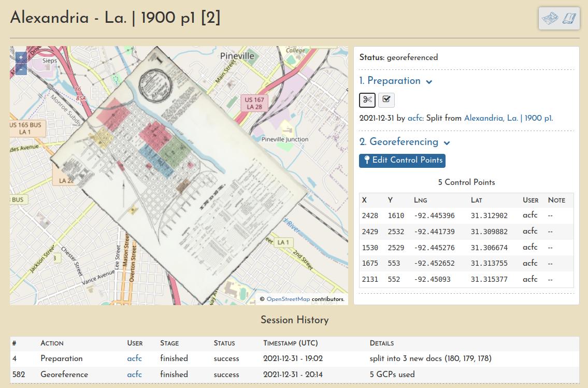The width and height of the screenshot is (588, 388).
Task: Open the Alexandria, La. | 1900 p1 link
Action: click(508, 118)
